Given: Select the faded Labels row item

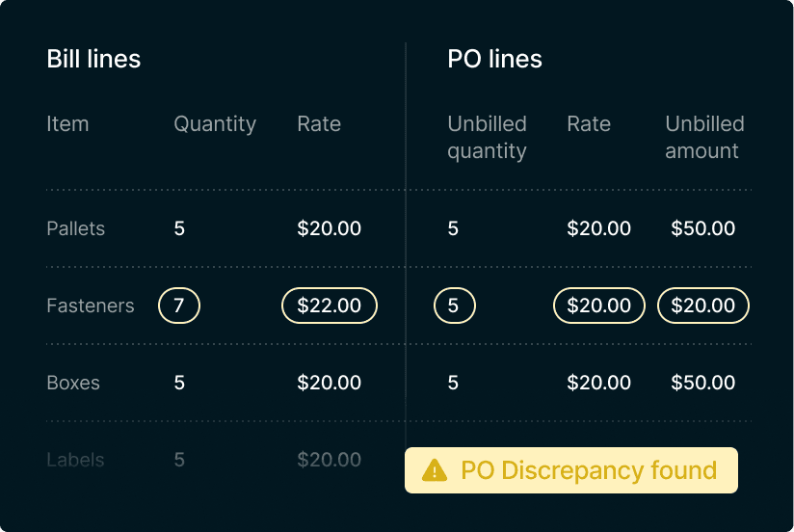Looking at the screenshot, I should (x=75, y=460).
